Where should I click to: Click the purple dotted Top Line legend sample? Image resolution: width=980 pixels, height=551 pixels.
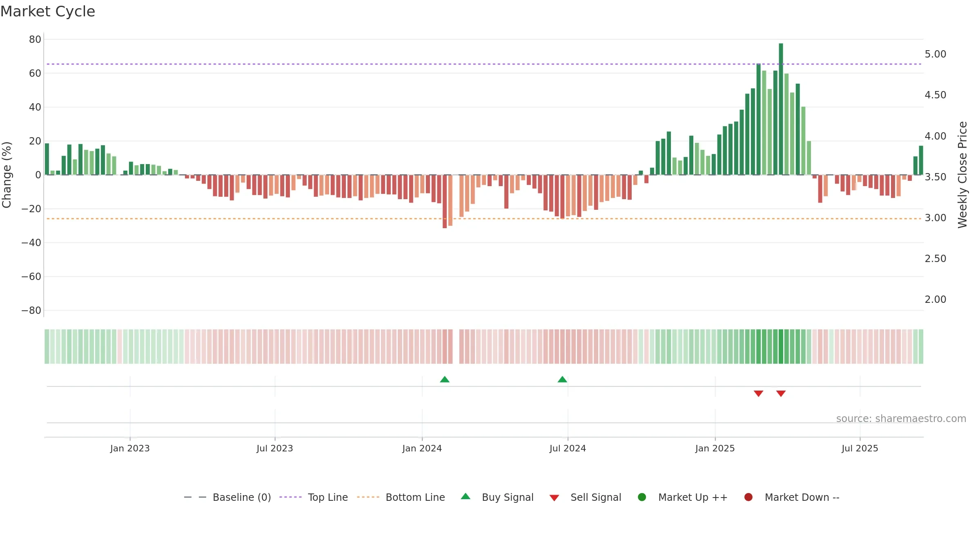[x=290, y=497]
